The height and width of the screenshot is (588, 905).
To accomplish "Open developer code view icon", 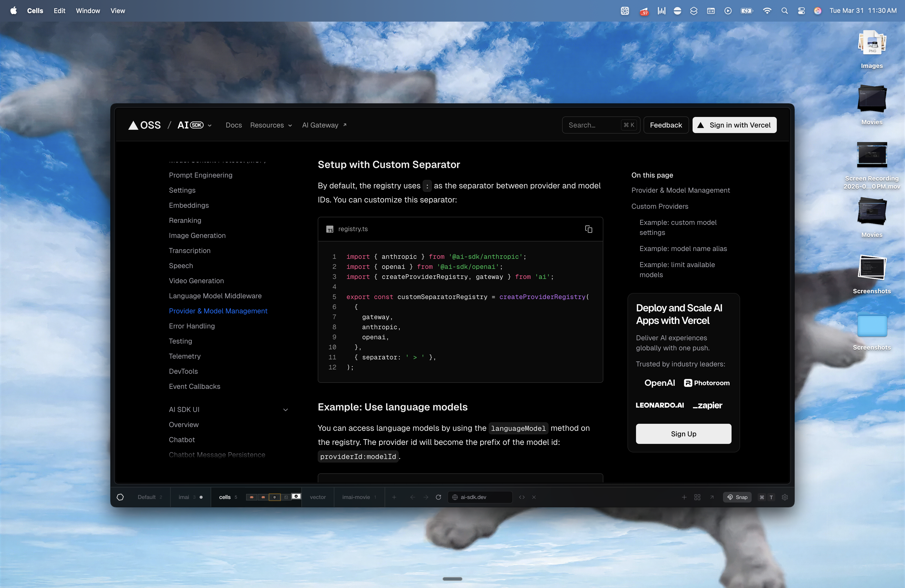I will [x=522, y=497].
